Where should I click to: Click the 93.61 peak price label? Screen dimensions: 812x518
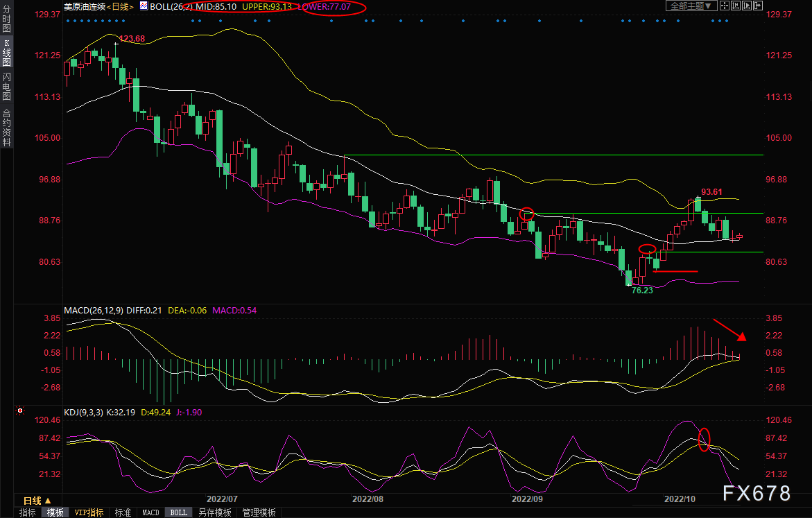711,191
